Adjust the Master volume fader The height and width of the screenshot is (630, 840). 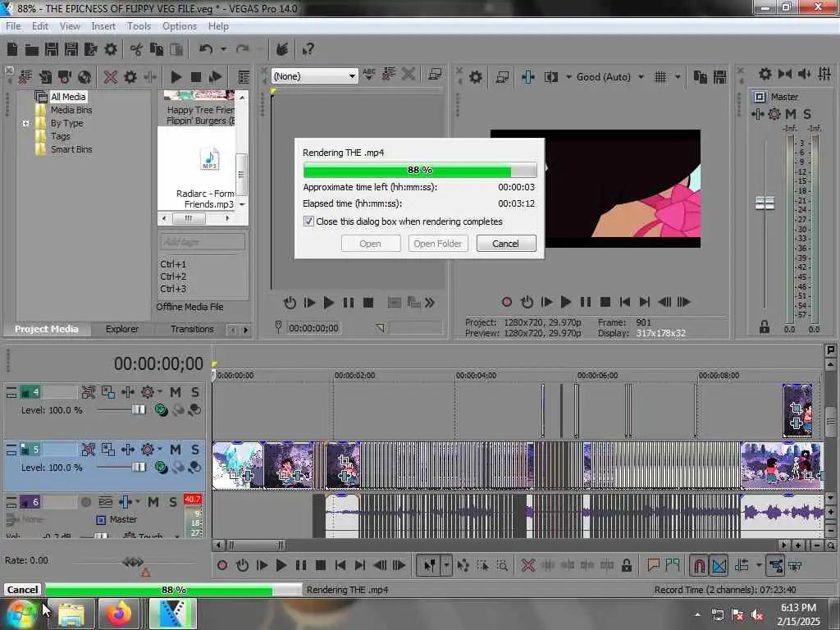pyautogui.click(x=765, y=203)
